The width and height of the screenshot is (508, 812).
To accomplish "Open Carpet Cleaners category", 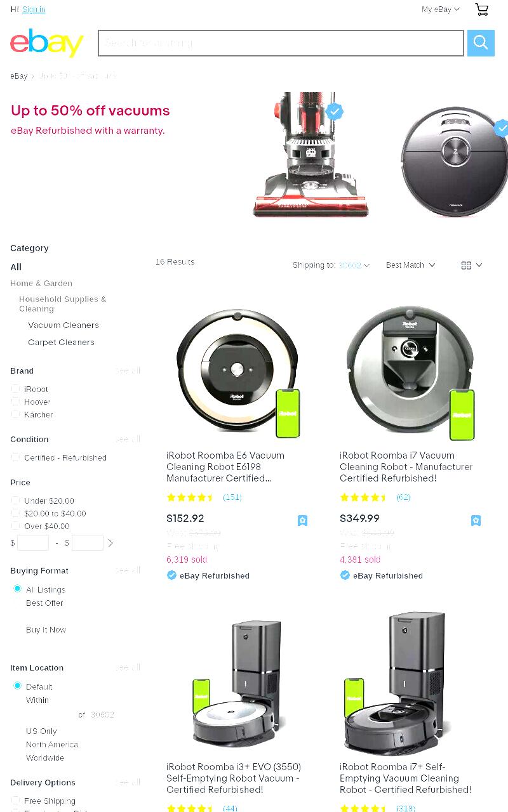I will pos(61,342).
